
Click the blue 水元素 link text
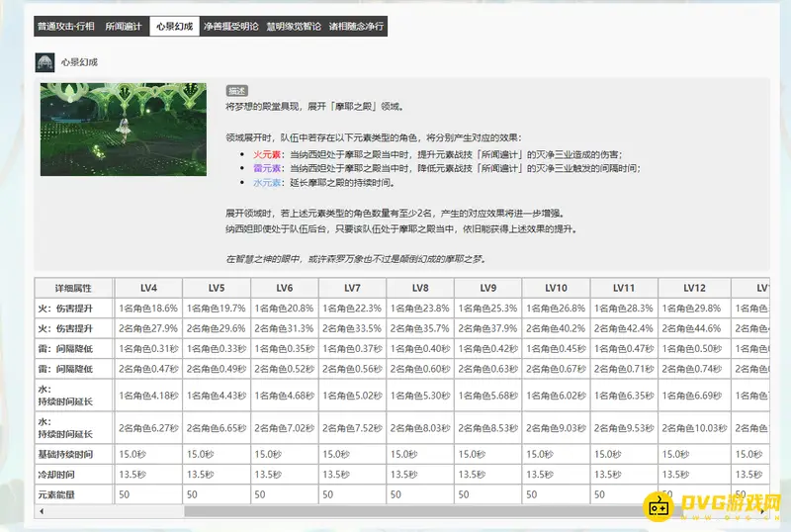(268, 183)
